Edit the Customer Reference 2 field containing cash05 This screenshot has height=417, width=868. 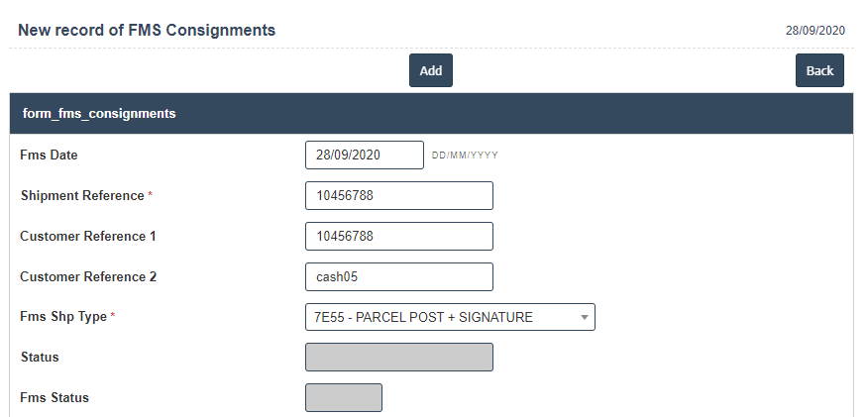click(x=398, y=277)
